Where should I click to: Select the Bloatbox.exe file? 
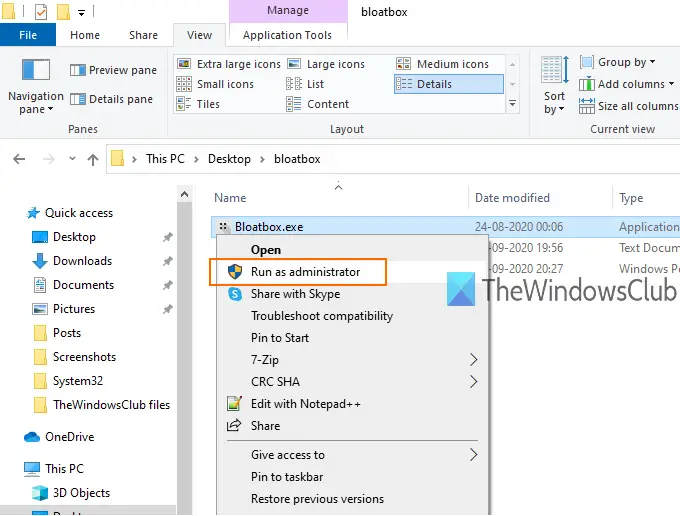pos(269,227)
